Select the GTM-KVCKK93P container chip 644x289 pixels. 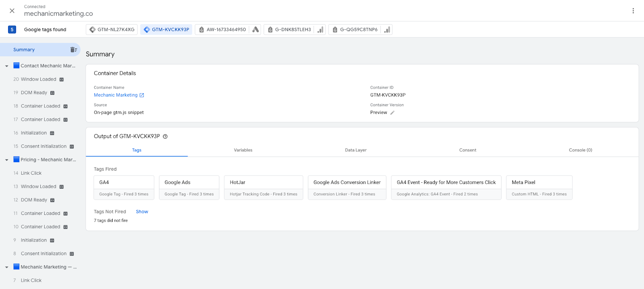166,29
